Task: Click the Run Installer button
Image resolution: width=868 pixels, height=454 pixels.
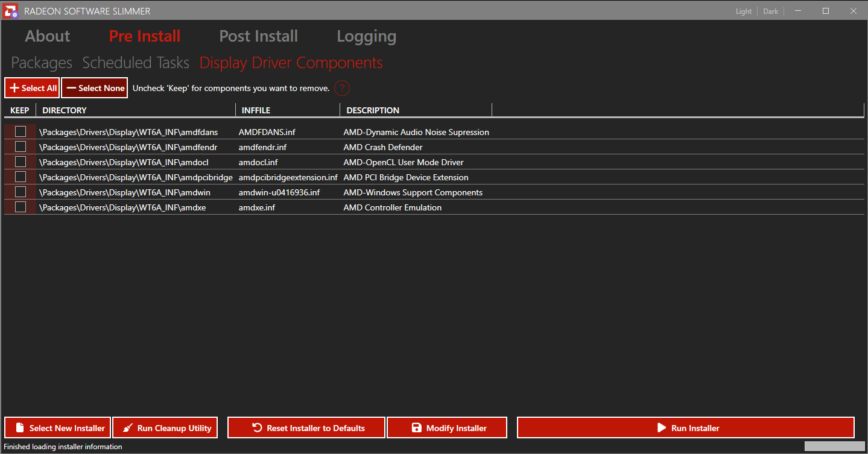Action: point(686,428)
